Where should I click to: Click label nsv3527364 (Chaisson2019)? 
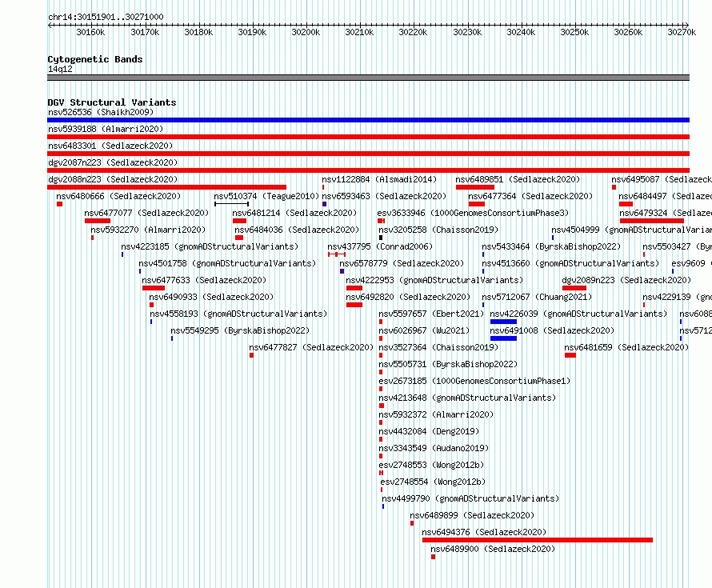[438, 347]
